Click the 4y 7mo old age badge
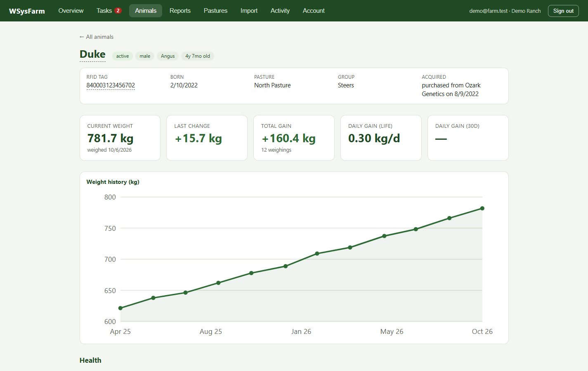 point(198,56)
